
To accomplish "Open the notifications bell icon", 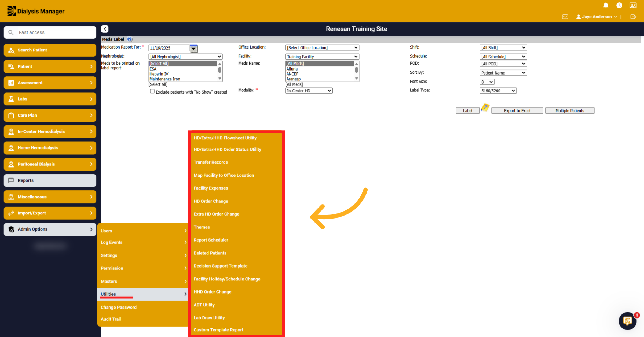I will click(606, 5).
